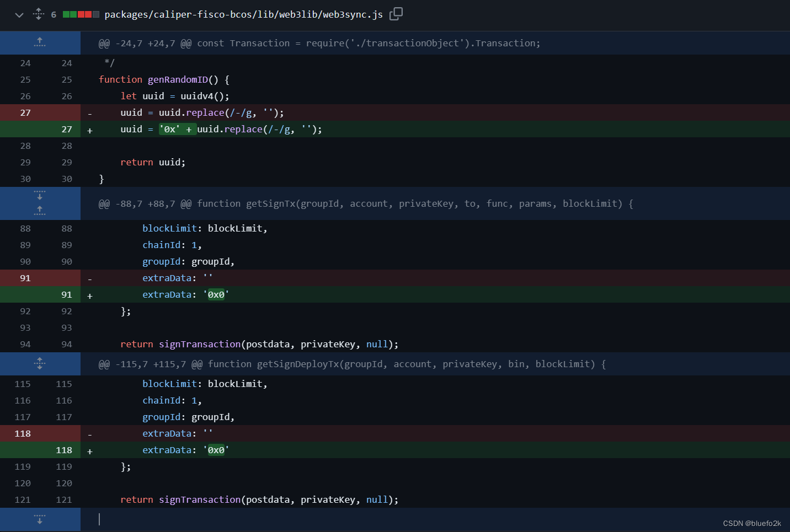Click blockLimit: blockLimit on line 88
Viewport: 790px width, 532px height.
click(205, 228)
